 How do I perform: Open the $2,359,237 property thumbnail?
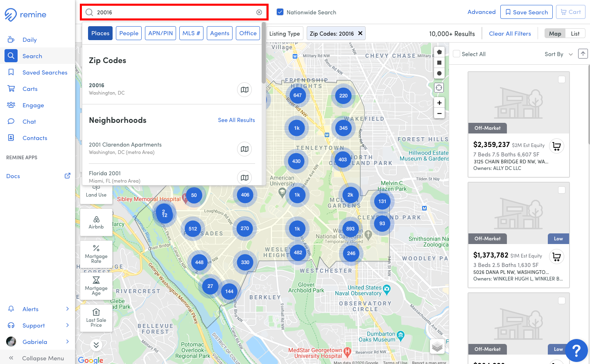[x=519, y=103]
